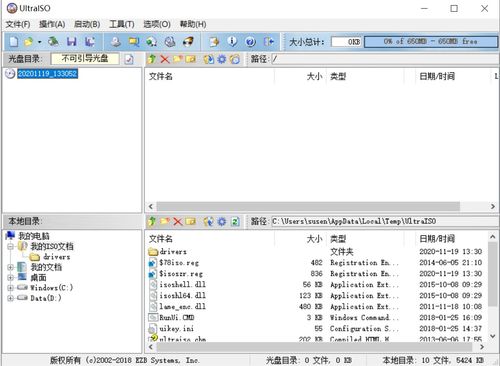Click down arrow of local file list scrollbar

493,336
